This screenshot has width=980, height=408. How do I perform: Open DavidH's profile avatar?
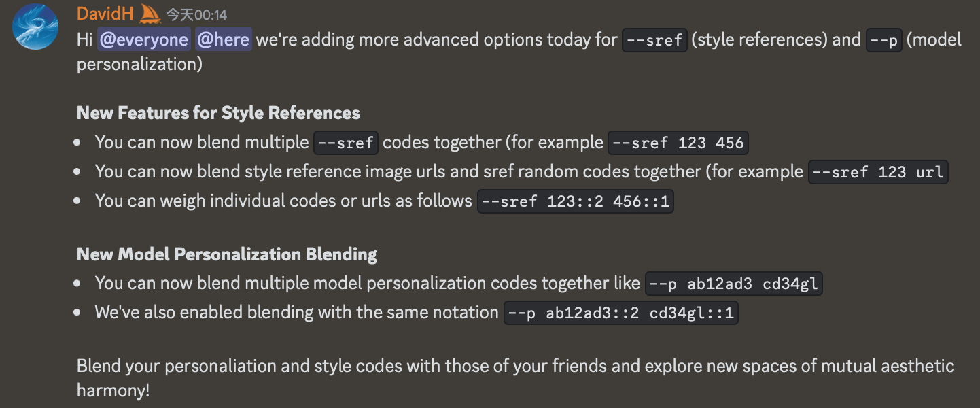pyautogui.click(x=36, y=27)
